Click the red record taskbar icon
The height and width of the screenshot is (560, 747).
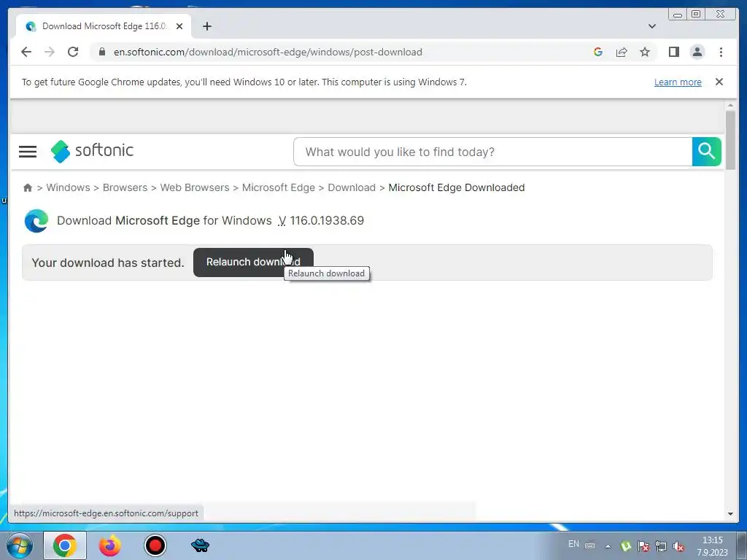pos(155,545)
